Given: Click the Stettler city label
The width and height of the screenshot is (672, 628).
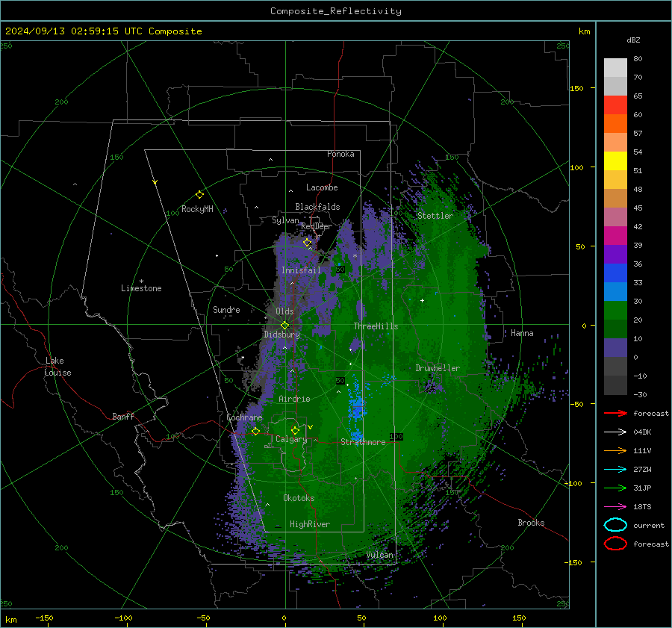Looking at the screenshot, I should (x=435, y=216).
